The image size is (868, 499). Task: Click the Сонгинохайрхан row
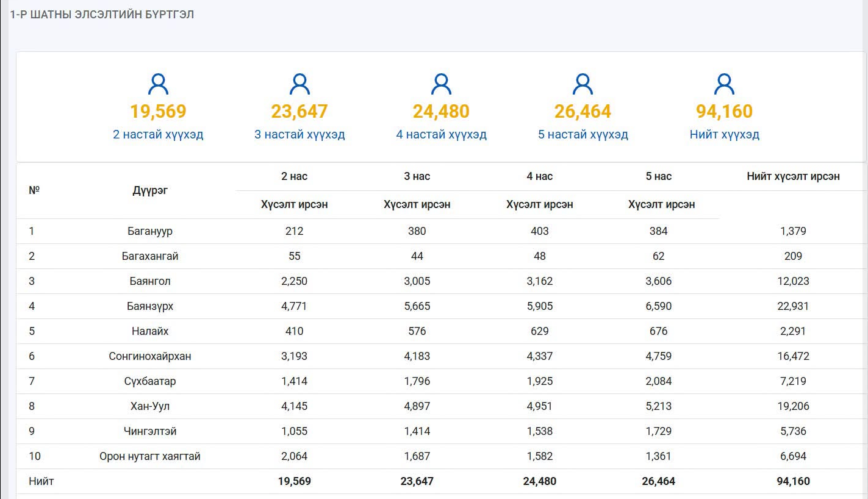click(441, 356)
